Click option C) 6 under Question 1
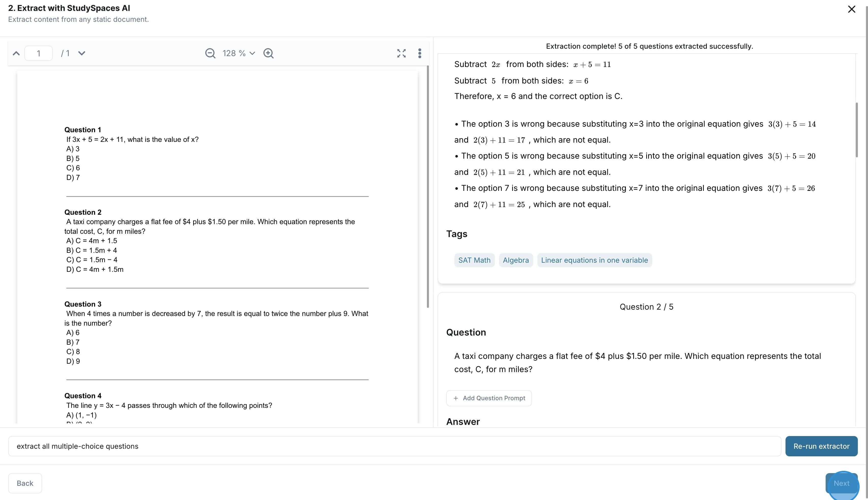Viewport: 868px width, 500px height. [73, 168]
